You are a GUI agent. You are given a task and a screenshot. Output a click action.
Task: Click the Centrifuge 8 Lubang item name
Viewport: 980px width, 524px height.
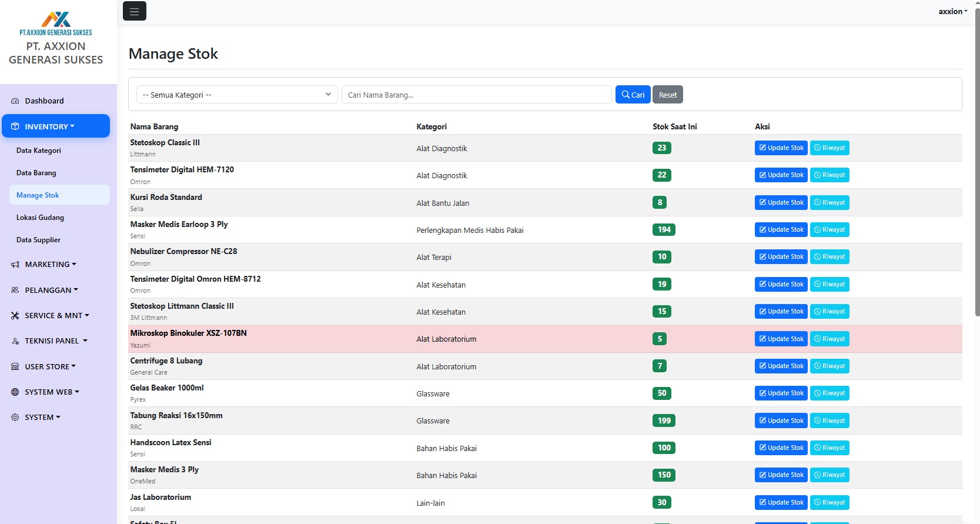166,361
